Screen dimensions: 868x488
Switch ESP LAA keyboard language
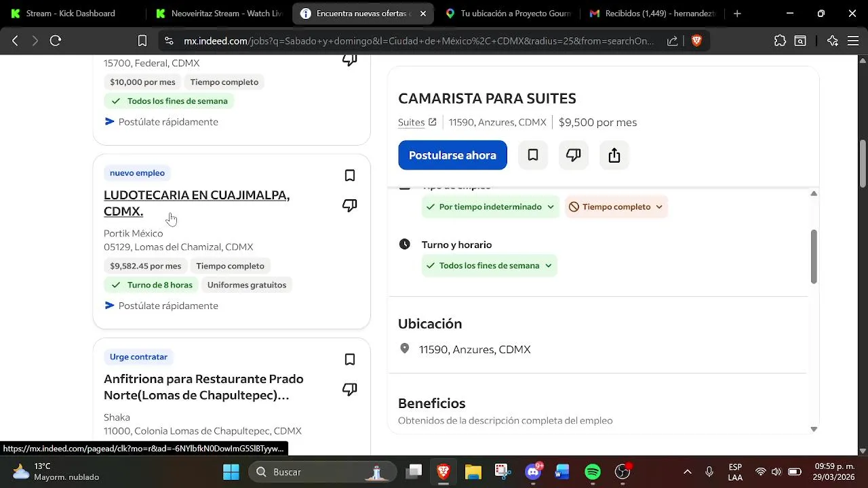click(735, 472)
